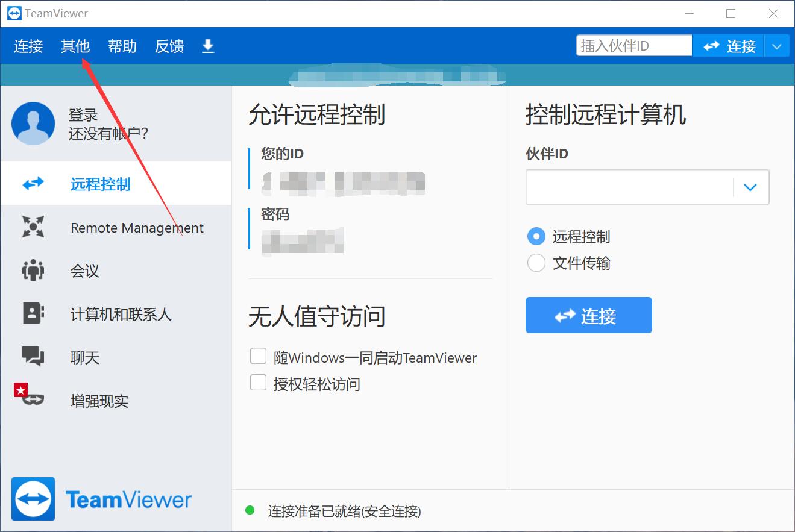
Task: Click the 增强现实 glasses icon
Action: (33, 399)
